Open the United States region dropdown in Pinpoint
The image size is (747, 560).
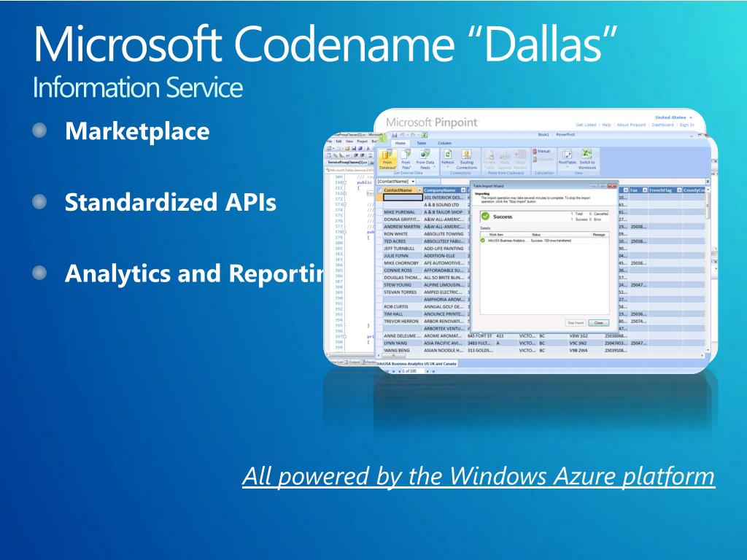point(691,117)
